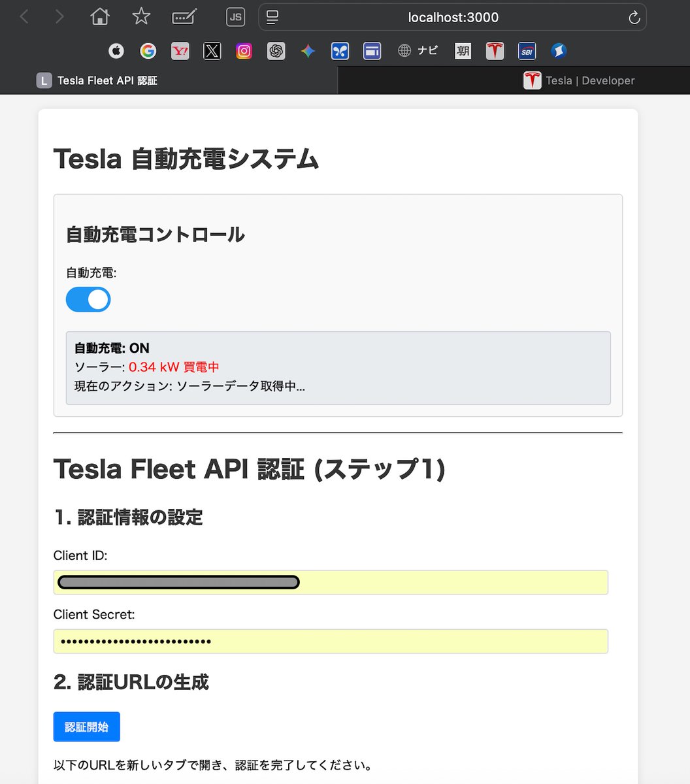This screenshot has height=784, width=690.
Task: Switch to the Tesla Fleet API 認証 tab
Action: [169, 80]
